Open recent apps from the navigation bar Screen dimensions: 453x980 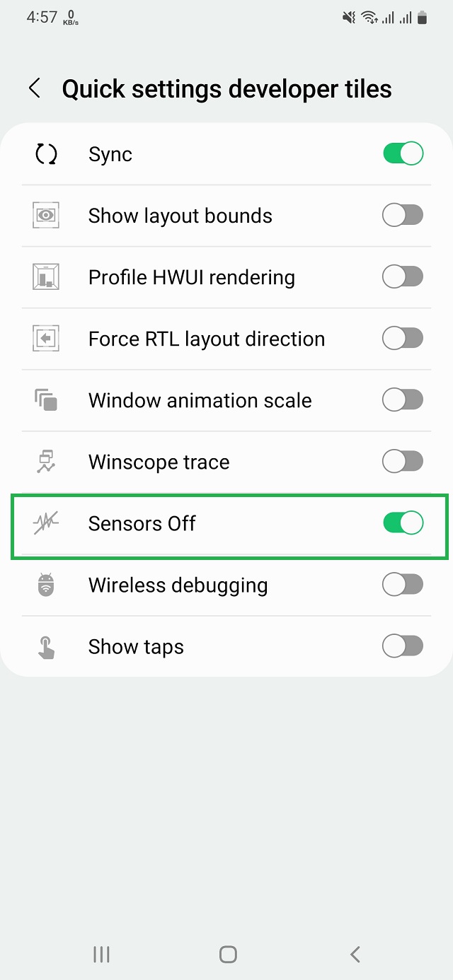pyautogui.click(x=101, y=955)
